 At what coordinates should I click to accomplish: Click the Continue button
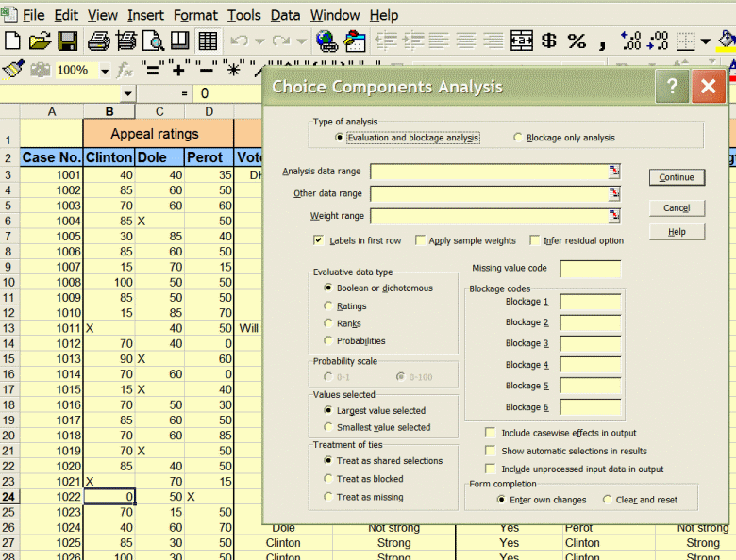(677, 177)
